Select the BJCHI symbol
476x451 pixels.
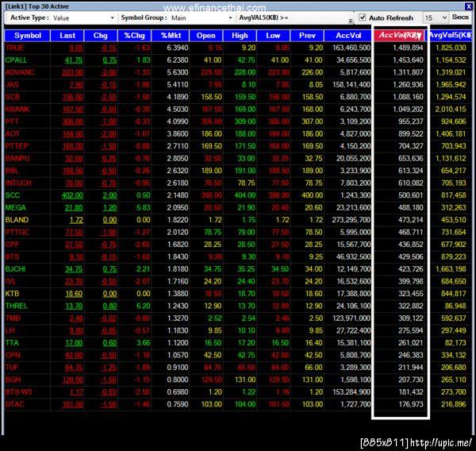point(16,269)
